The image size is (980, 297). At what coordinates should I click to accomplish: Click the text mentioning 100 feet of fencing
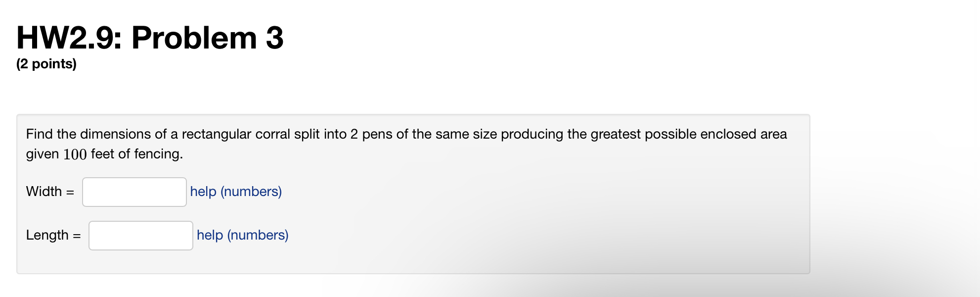click(105, 154)
